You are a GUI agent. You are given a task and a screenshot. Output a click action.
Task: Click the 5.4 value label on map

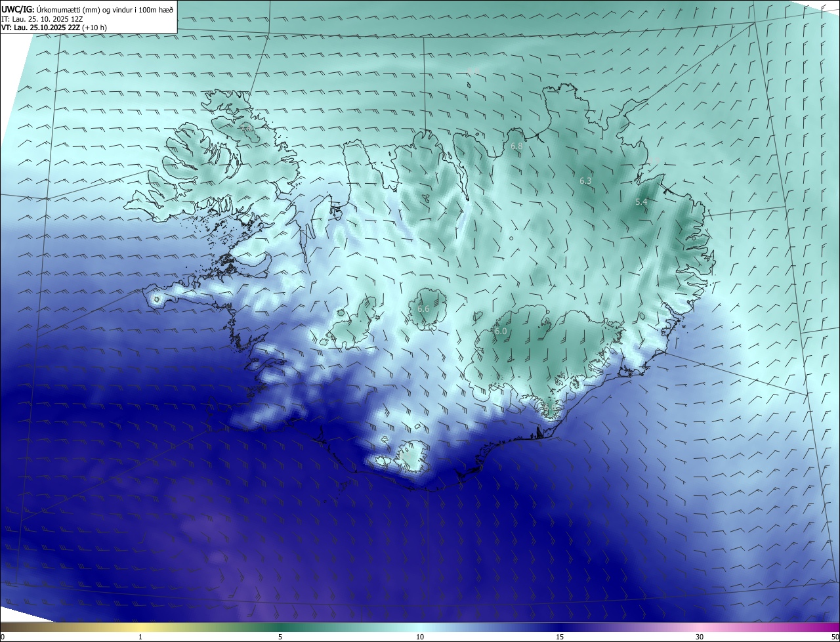pos(642,202)
